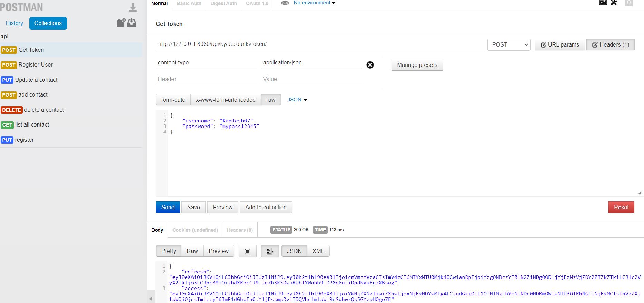Open the No environment dropdown
This screenshot has width=644, height=303.
[x=314, y=3]
